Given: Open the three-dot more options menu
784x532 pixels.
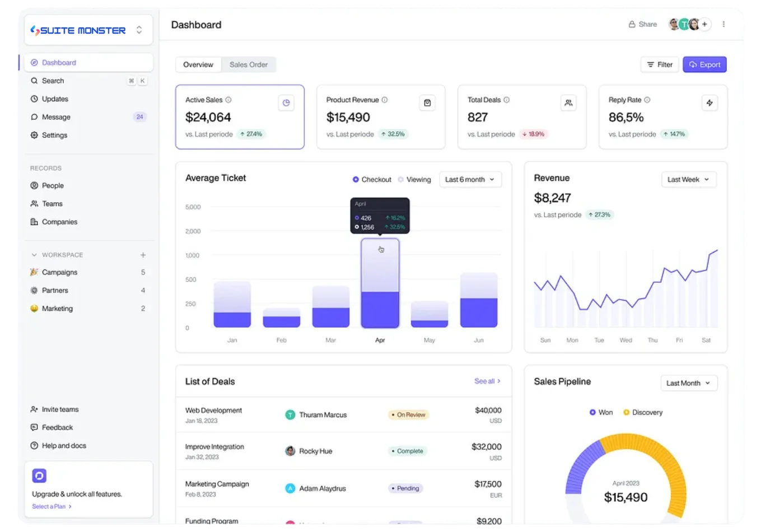Looking at the screenshot, I should pyautogui.click(x=724, y=25).
